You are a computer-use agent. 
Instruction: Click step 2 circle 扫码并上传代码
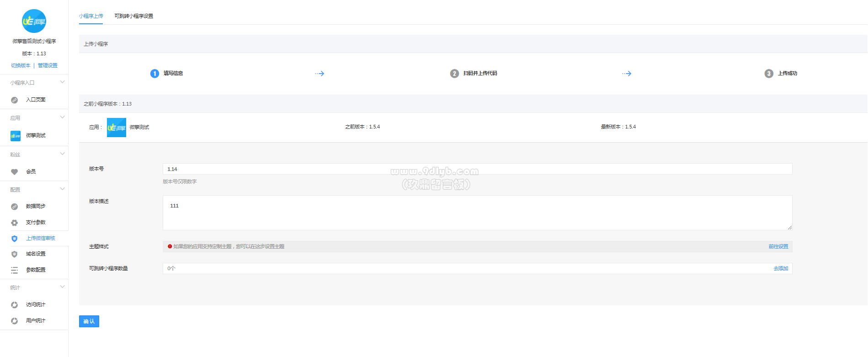pyautogui.click(x=454, y=74)
